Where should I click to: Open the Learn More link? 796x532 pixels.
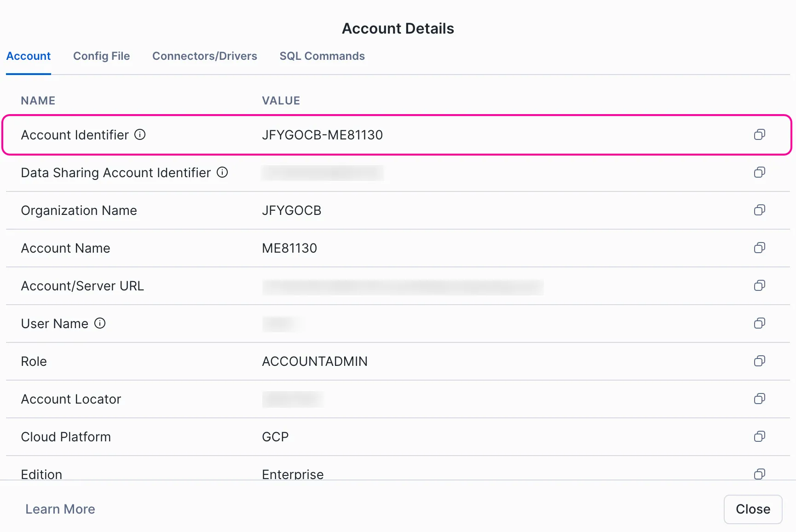click(x=60, y=509)
